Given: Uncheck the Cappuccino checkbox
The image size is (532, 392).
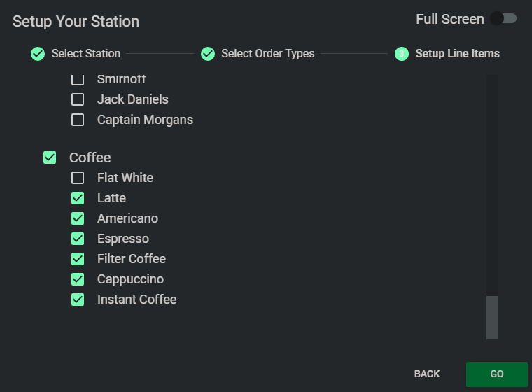Looking at the screenshot, I should (78, 279).
